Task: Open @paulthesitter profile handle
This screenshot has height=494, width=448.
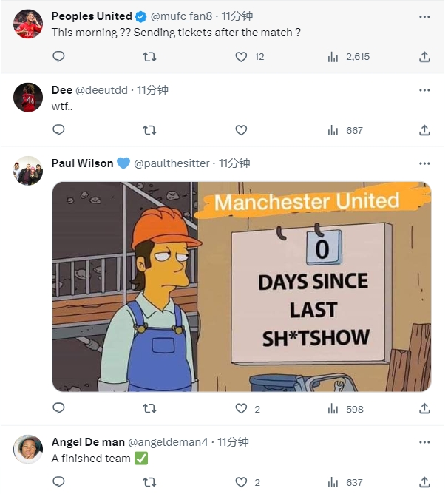Action: pos(172,163)
